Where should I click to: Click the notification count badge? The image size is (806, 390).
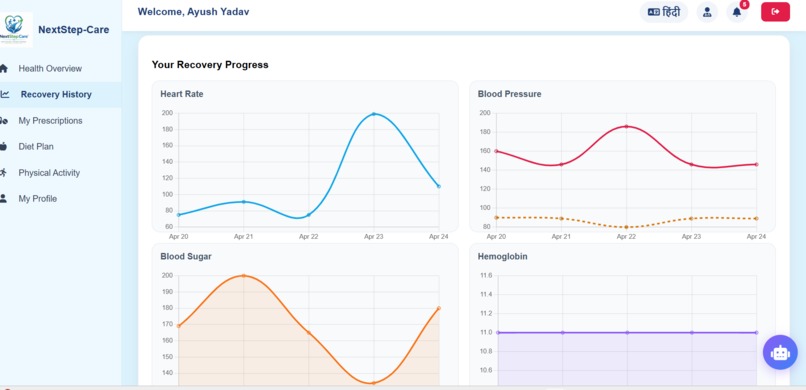tap(744, 4)
